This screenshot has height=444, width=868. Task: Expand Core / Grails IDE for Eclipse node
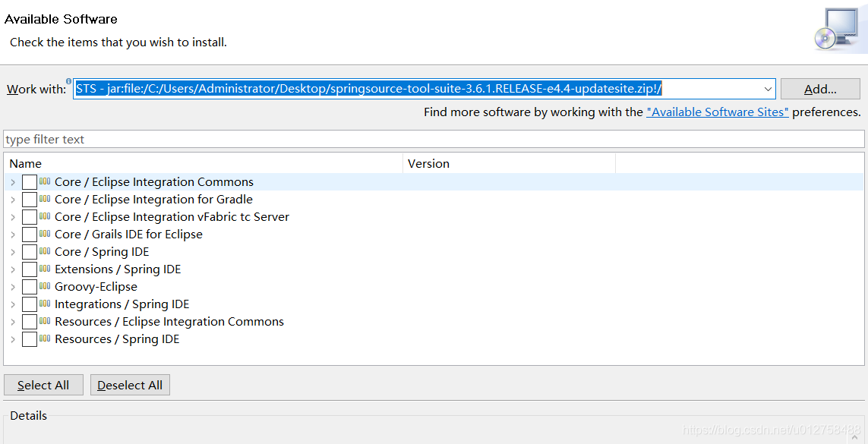13,235
